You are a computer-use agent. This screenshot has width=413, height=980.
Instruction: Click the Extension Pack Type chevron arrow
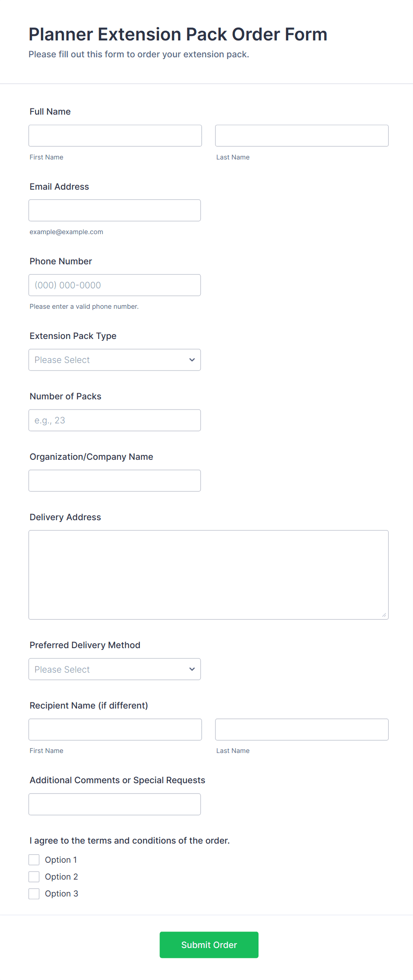pyautogui.click(x=192, y=360)
